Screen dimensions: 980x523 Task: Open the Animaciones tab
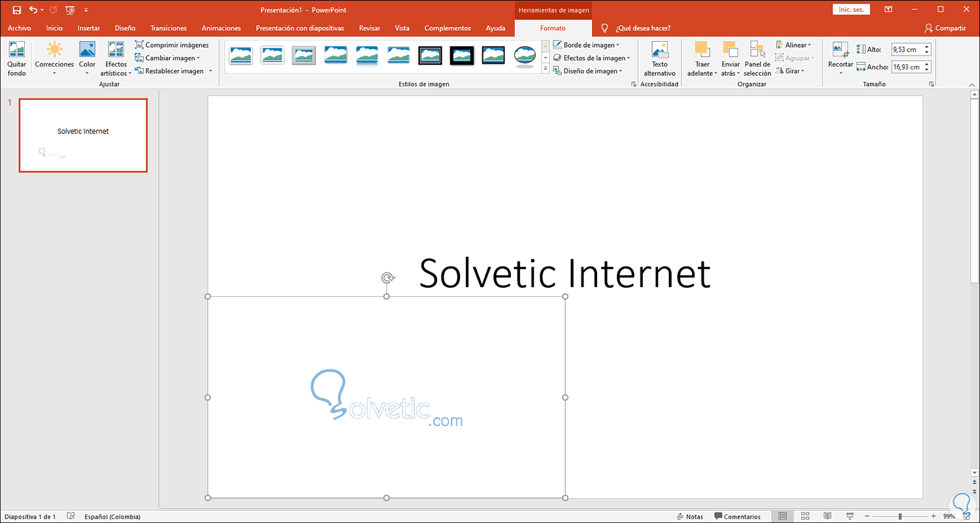pyautogui.click(x=221, y=28)
